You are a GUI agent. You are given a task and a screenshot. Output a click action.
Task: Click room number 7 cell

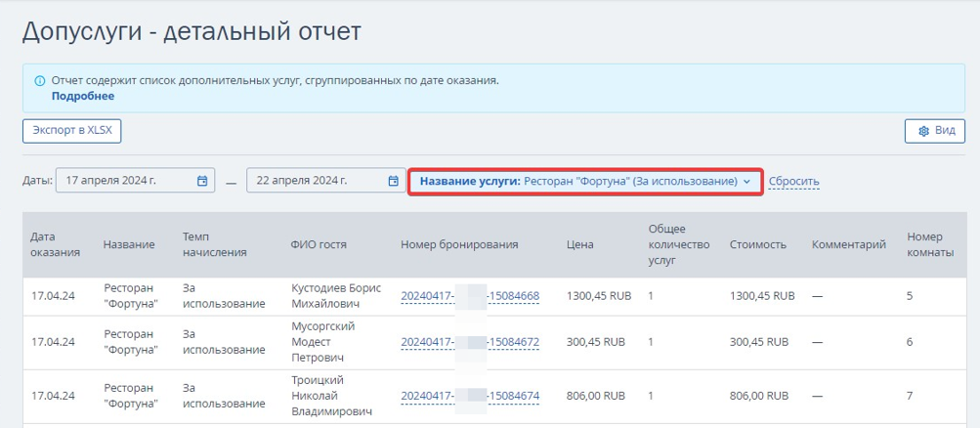click(x=910, y=396)
